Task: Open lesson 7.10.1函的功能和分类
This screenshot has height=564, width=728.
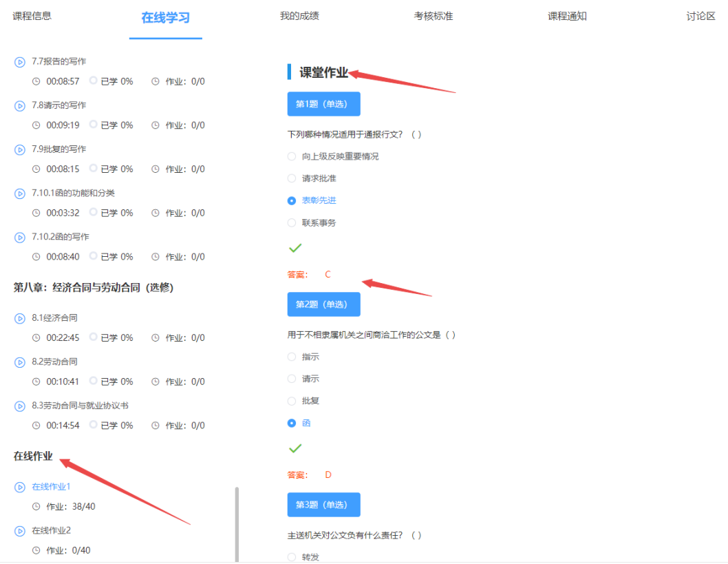Action: [74, 193]
